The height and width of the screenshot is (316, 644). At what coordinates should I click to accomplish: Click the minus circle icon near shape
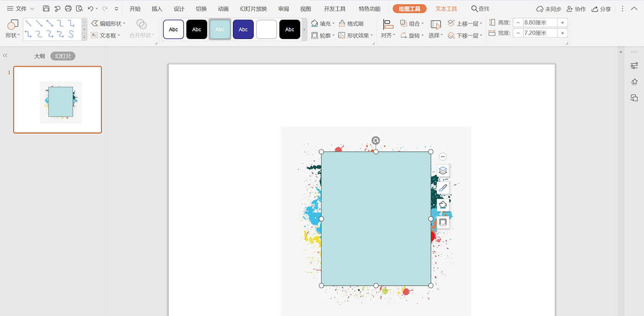pos(443,157)
